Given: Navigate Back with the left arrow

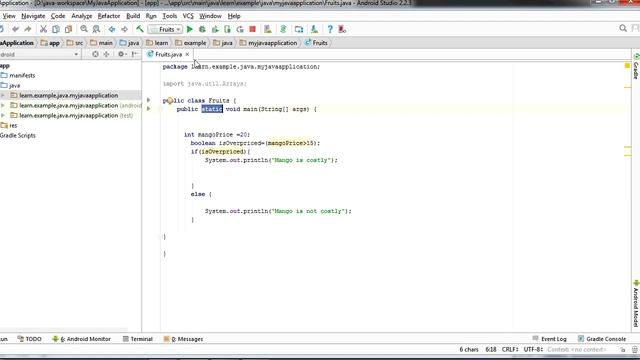Looking at the screenshot, I should click(x=111, y=29).
